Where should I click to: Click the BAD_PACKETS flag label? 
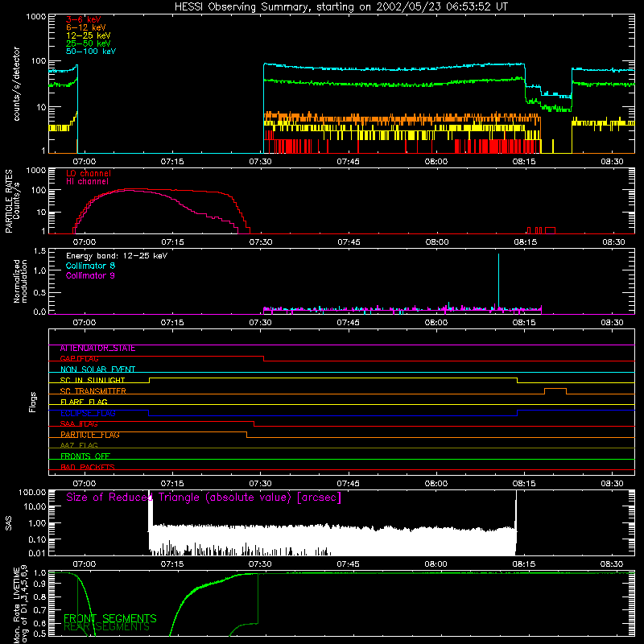point(88,467)
